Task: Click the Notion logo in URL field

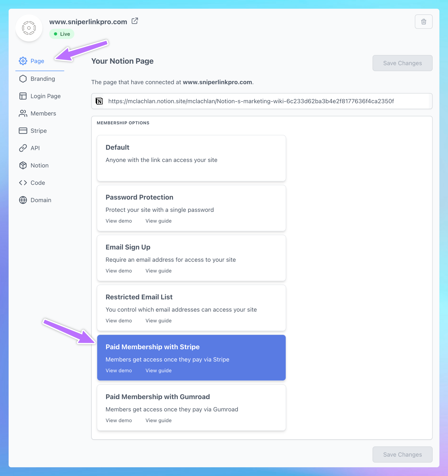Action: pyautogui.click(x=99, y=101)
